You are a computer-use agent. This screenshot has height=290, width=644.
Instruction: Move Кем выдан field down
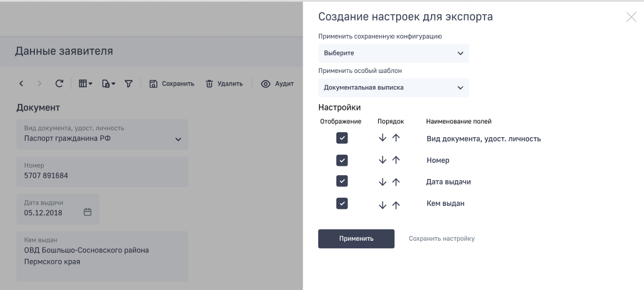click(x=382, y=205)
